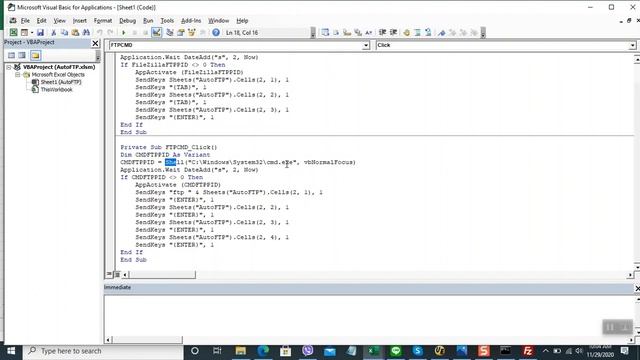Click the Comment Block toolbar icon
Image resolution: width=640 pixels, height=360 pixels.
pos(418,33)
